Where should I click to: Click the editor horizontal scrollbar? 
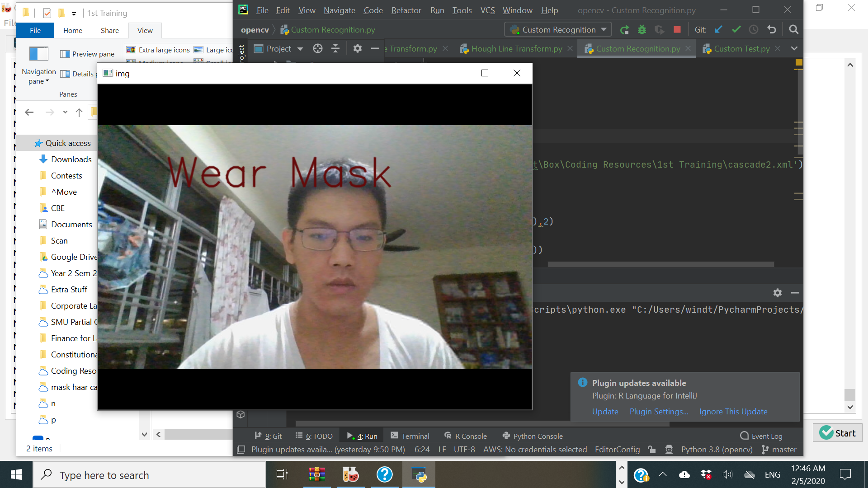[x=660, y=264]
